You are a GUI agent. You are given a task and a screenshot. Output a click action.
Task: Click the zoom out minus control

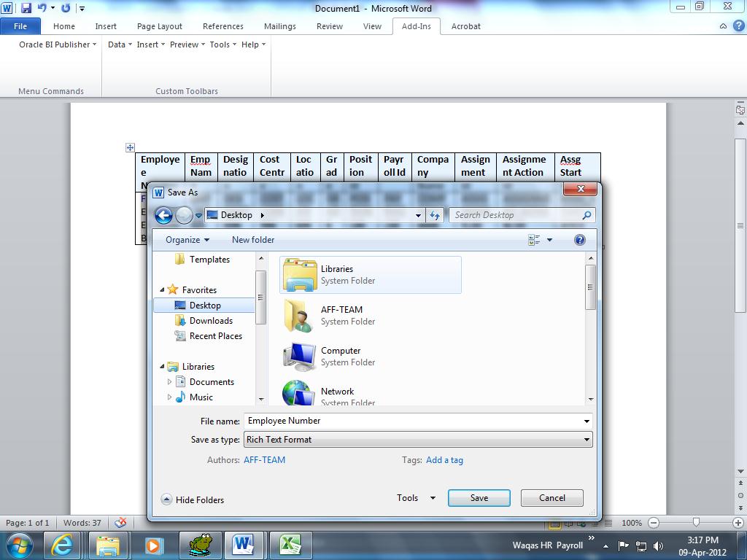[653, 523]
